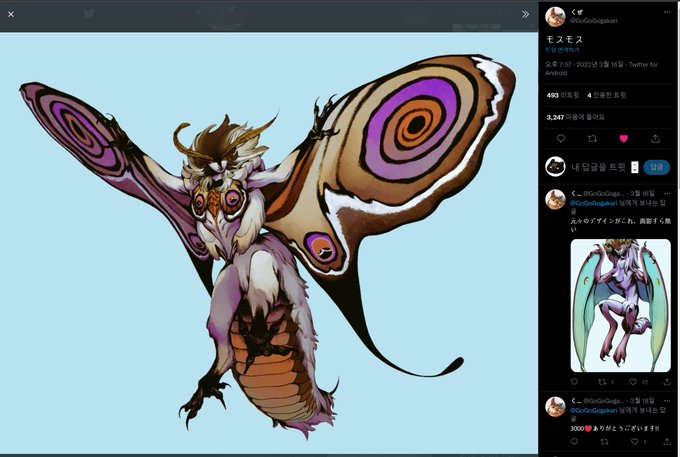
Task: Open more options on the March 16 reply
Action: tap(667, 193)
